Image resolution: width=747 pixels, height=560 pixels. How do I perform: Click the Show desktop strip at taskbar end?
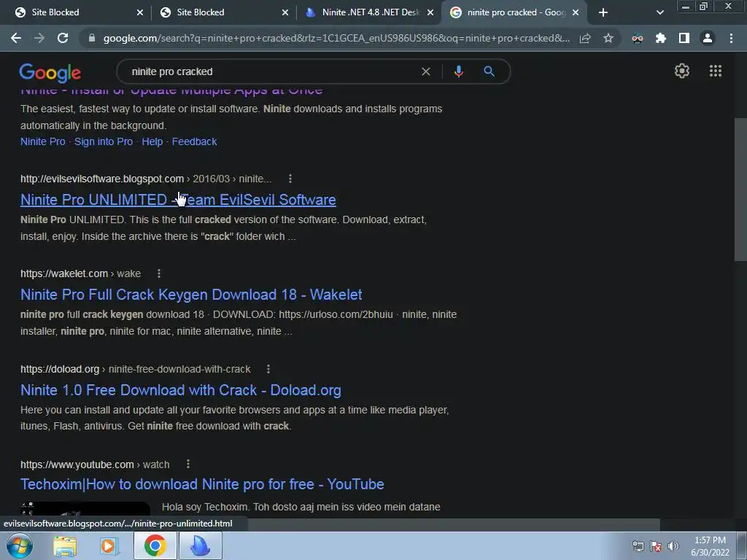(x=742, y=545)
